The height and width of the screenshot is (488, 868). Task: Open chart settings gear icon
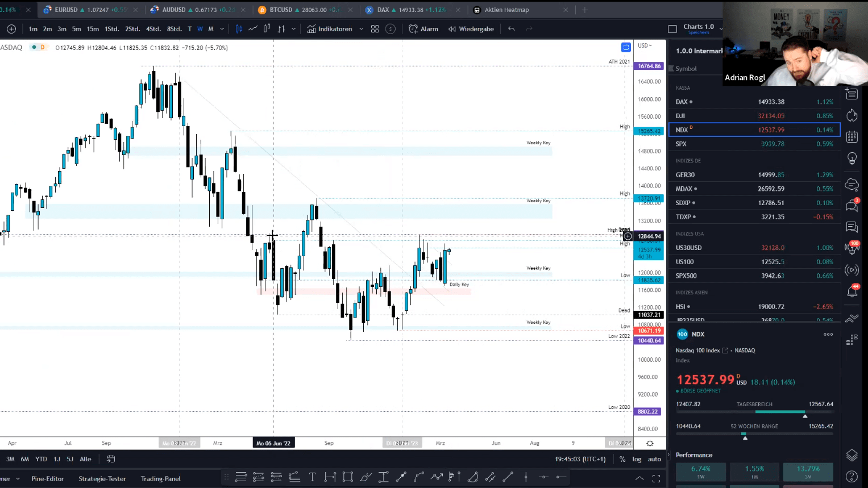coord(650,443)
